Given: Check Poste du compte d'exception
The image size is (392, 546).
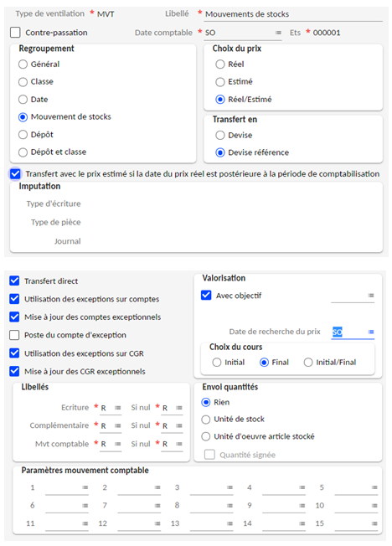Looking at the screenshot, I should click(x=14, y=335).
